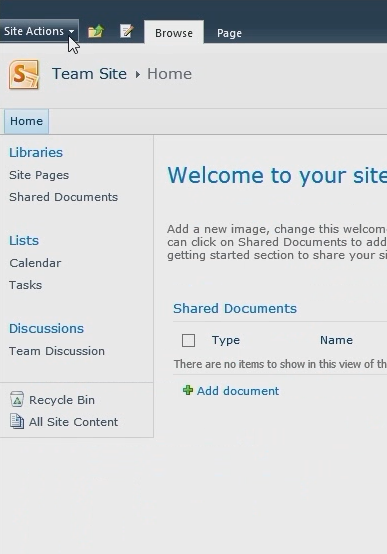Click the All Site Content document icon

(17, 422)
